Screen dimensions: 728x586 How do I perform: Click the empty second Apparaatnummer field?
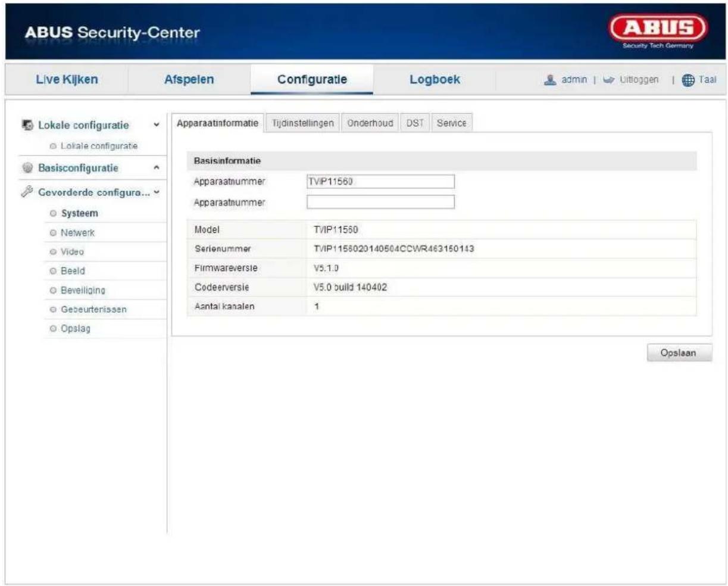(x=380, y=202)
